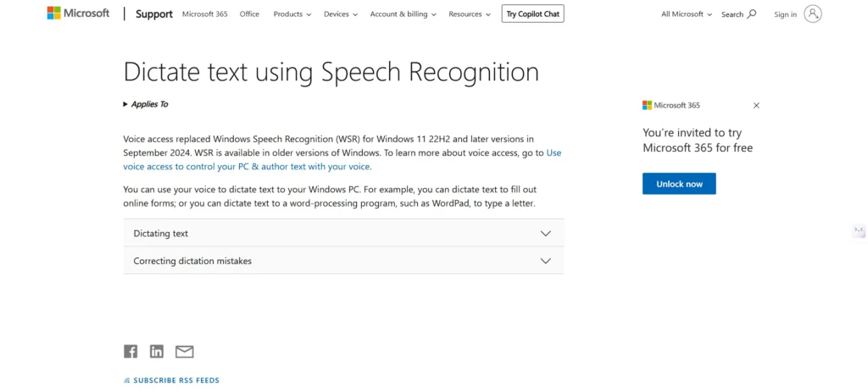The height and width of the screenshot is (392, 868).
Task: Expand the Dictating text section
Action: tap(343, 234)
